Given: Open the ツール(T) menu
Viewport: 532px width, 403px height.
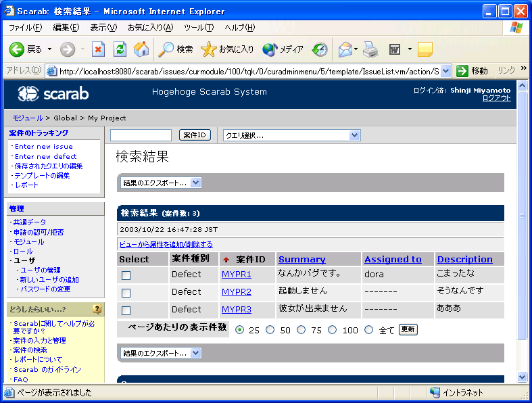Looking at the screenshot, I should (x=199, y=28).
